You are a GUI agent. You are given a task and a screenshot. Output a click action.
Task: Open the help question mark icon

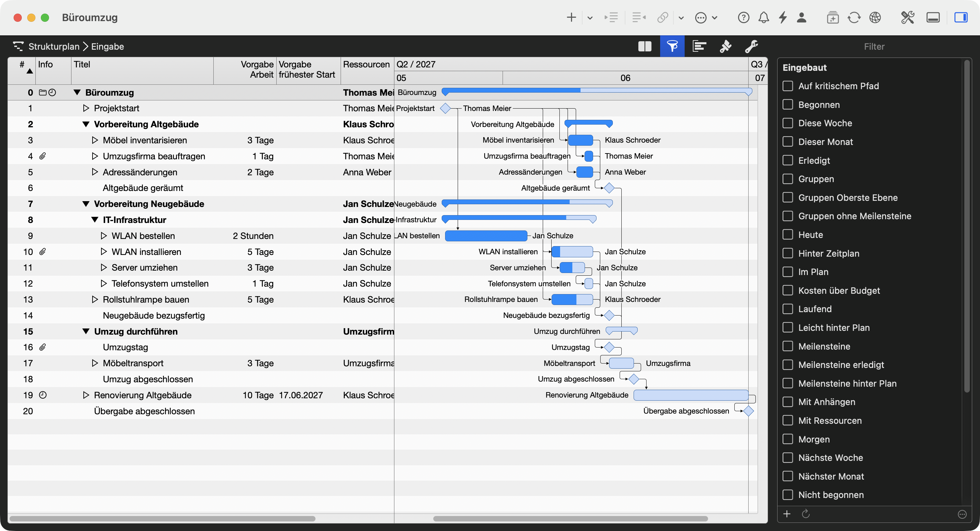pyautogui.click(x=744, y=17)
